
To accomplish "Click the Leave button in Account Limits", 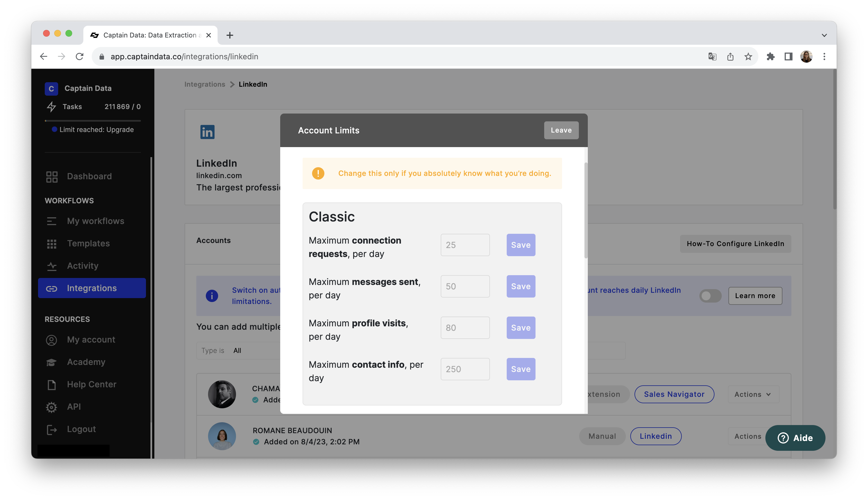I will 561,130.
